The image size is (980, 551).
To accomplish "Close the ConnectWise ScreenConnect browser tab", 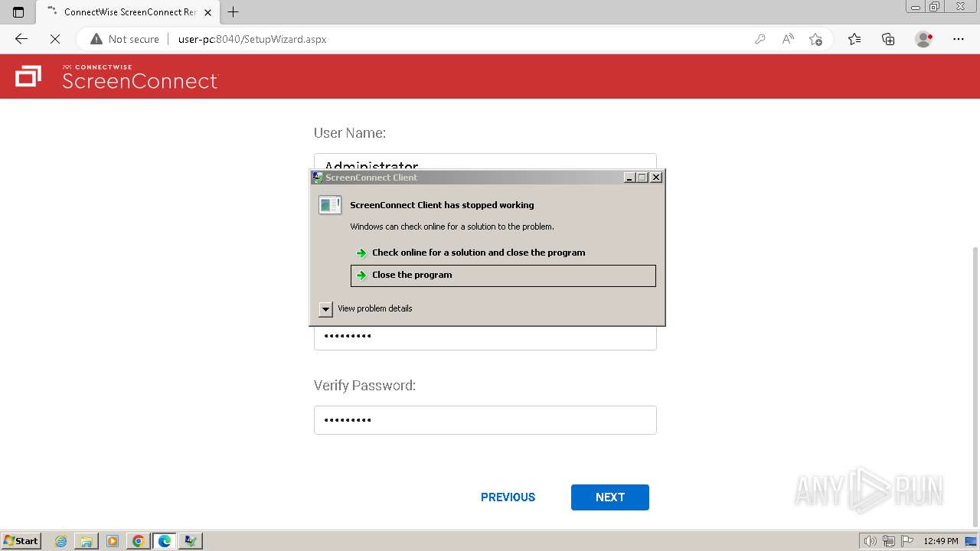I will (207, 12).
